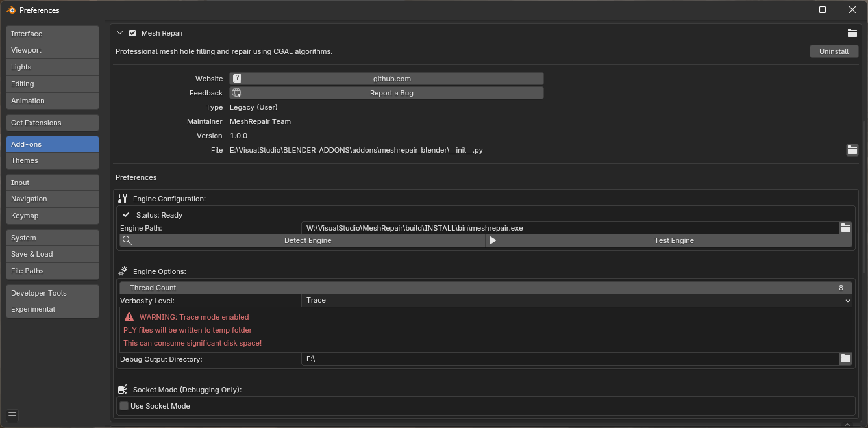This screenshot has height=428, width=868.
Task: Open the Get Extensions section
Action: coord(52,122)
